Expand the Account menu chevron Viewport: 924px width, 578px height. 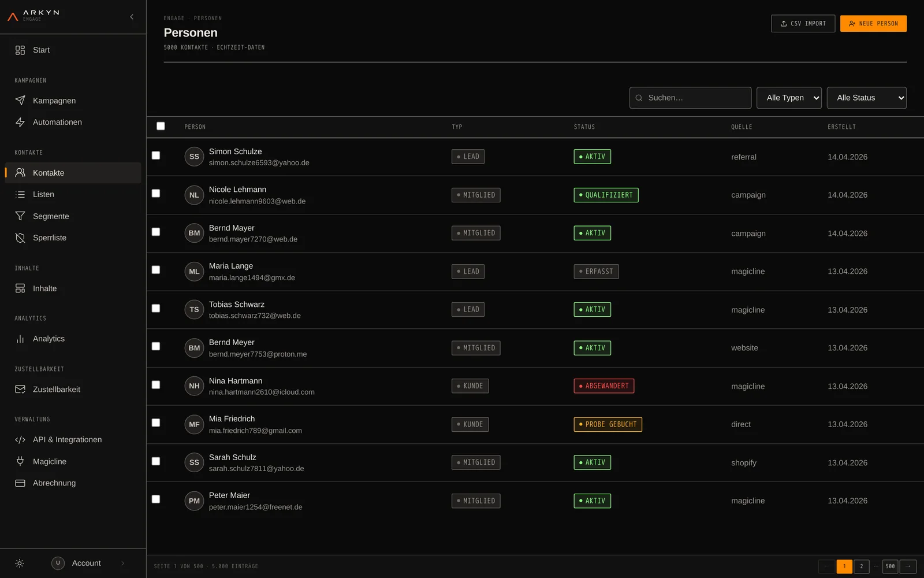[x=123, y=564]
